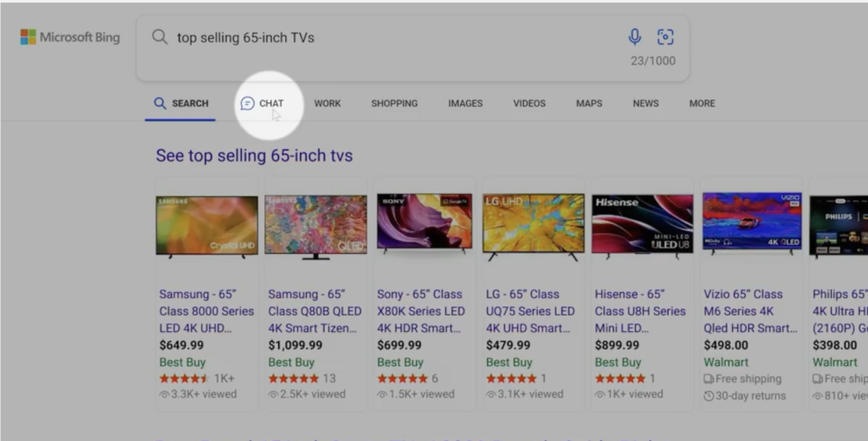Click the visual search camera icon

665,37
